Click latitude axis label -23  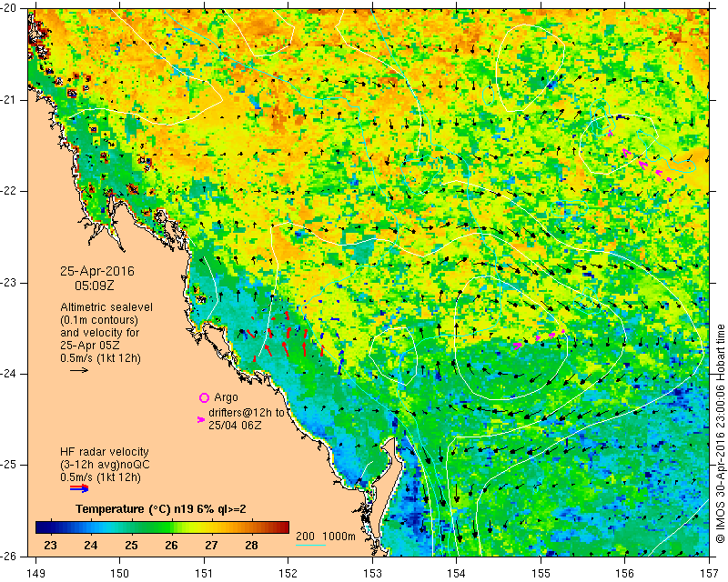(x=9, y=283)
